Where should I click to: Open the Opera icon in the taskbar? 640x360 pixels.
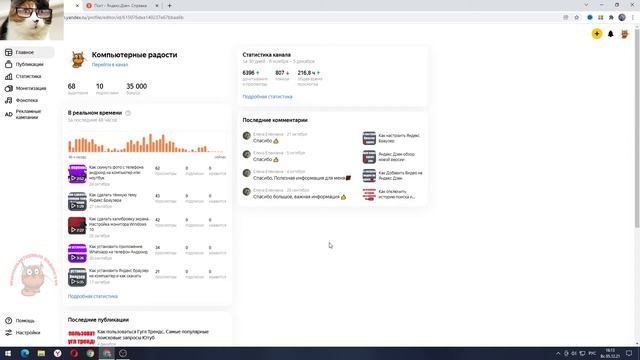coord(74,353)
